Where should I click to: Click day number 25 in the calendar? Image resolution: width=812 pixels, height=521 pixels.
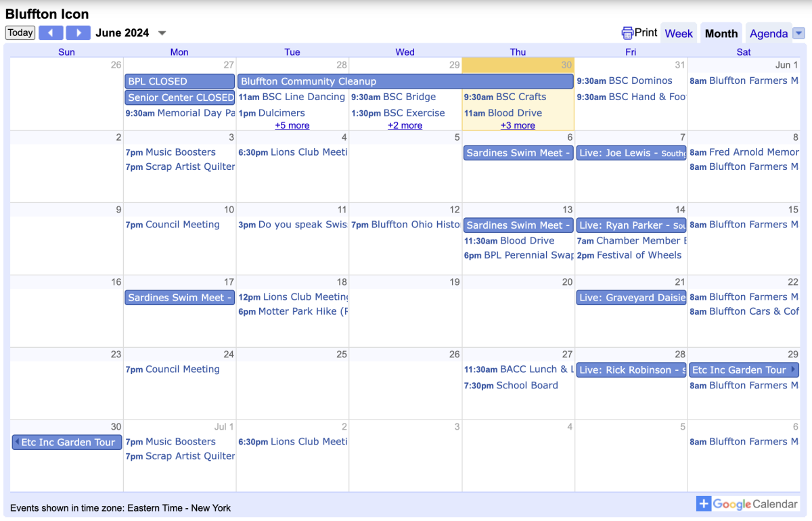pyautogui.click(x=341, y=355)
